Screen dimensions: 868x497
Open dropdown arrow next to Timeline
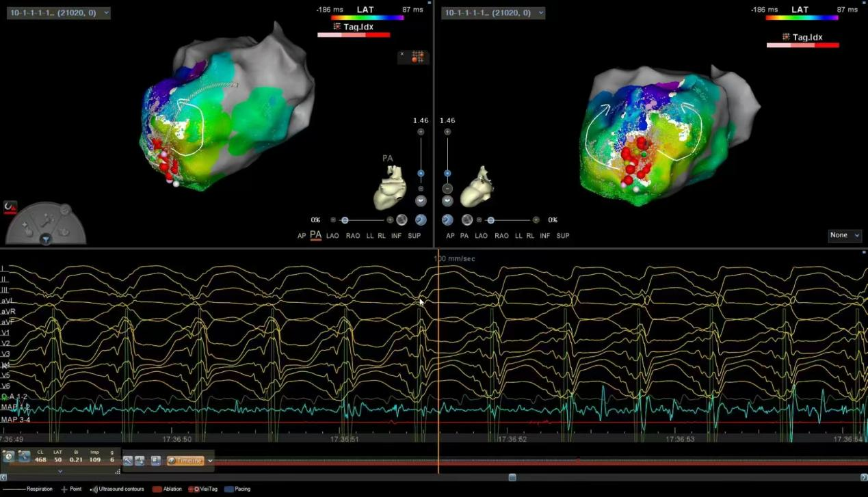point(210,461)
